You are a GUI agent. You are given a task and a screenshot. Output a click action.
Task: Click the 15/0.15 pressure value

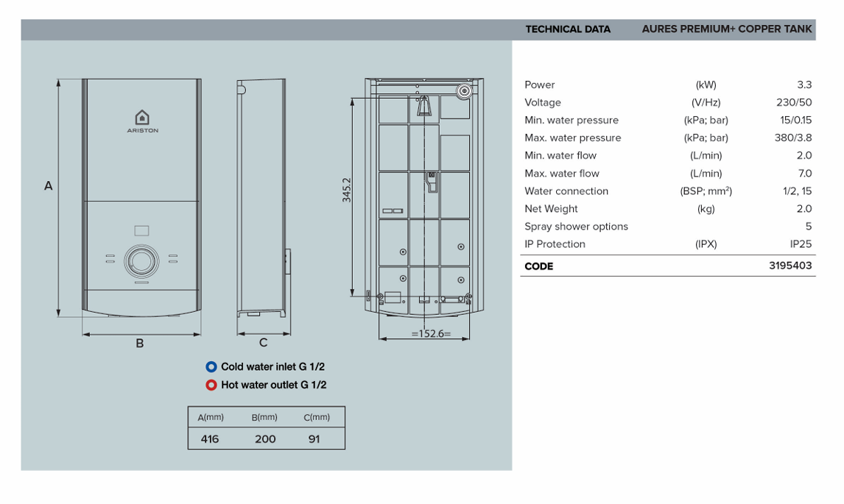pyautogui.click(x=795, y=121)
